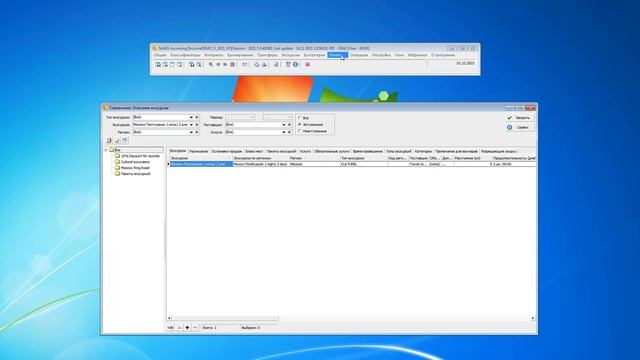
Task: Click the pink icon at main toolbar end
Action: 308,64
